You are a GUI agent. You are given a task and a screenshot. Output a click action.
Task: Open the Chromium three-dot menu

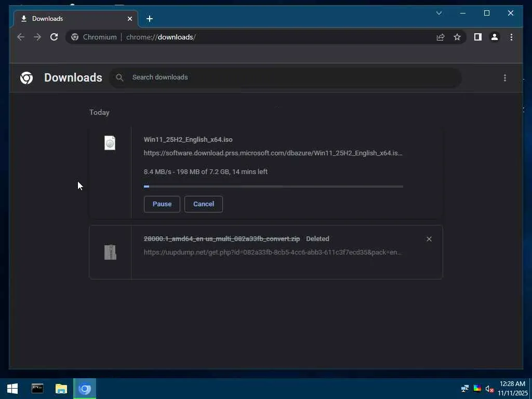[511, 37]
